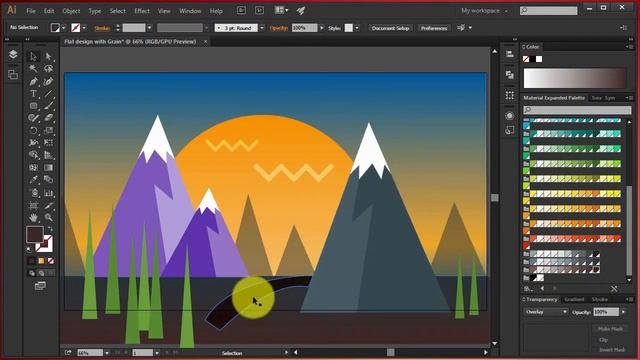
Task: Select the Perspective Grid tool
Action: pyautogui.click(x=49, y=155)
